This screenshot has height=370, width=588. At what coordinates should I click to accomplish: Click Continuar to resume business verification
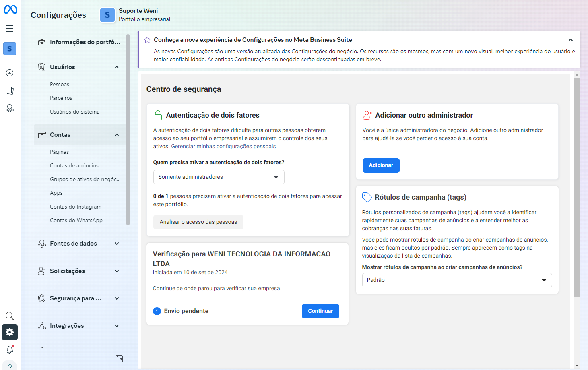point(320,311)
